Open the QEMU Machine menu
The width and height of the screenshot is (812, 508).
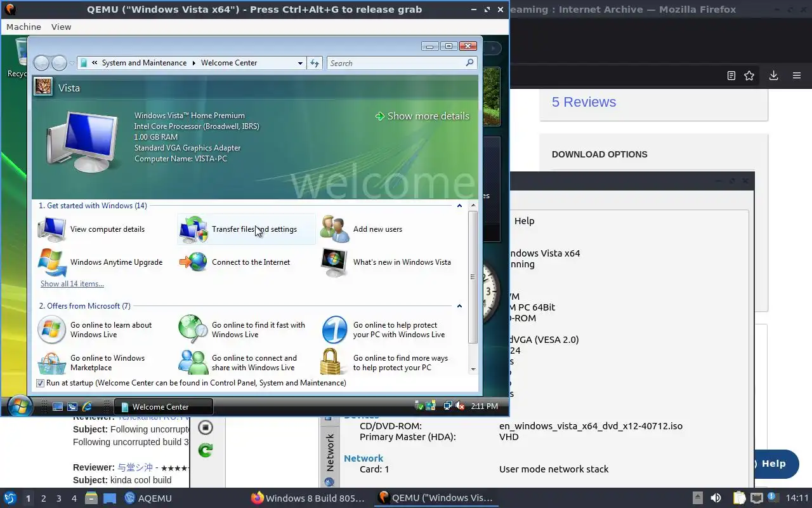23,27
